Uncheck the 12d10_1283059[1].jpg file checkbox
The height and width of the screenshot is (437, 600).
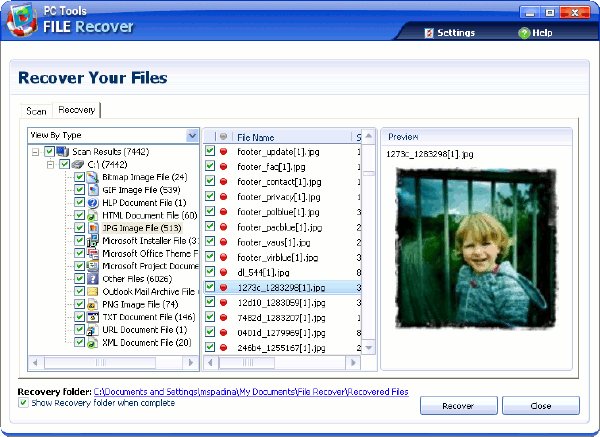210,302
